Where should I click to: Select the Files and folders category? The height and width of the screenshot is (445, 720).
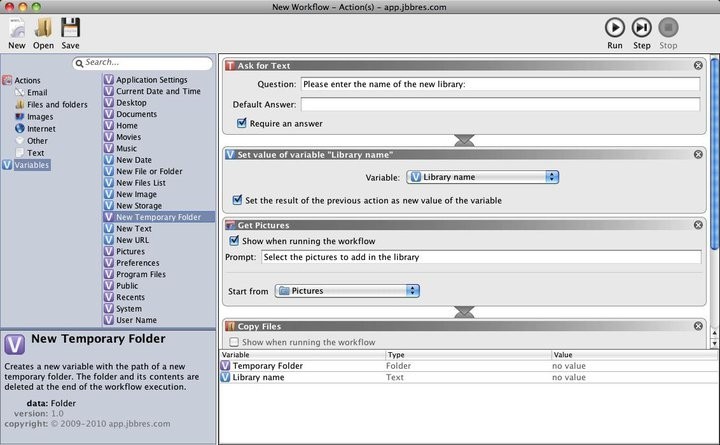pos(56,104)
